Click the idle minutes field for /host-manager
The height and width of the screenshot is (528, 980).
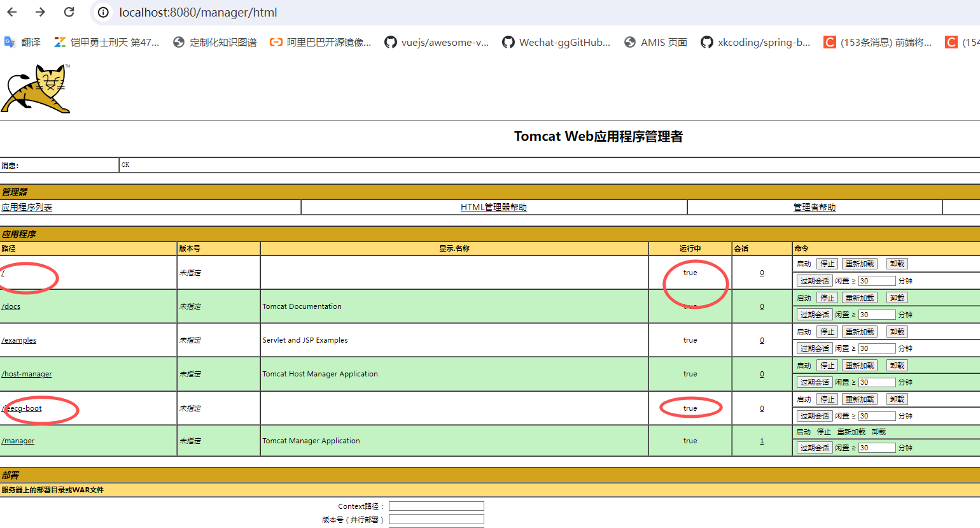tap(877, 382)
